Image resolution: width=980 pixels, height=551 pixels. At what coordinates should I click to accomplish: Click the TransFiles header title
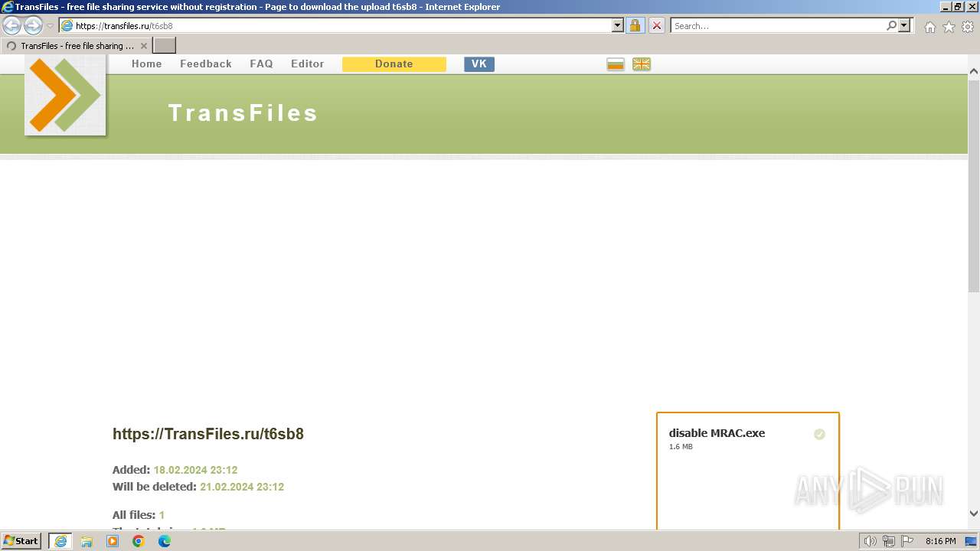[243, 113]
